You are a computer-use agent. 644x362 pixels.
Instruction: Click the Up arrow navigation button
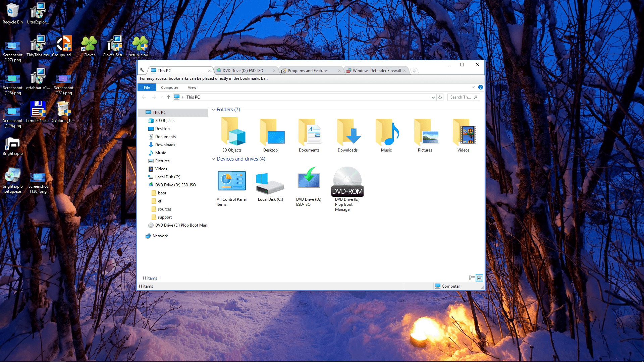coord(169,97)
